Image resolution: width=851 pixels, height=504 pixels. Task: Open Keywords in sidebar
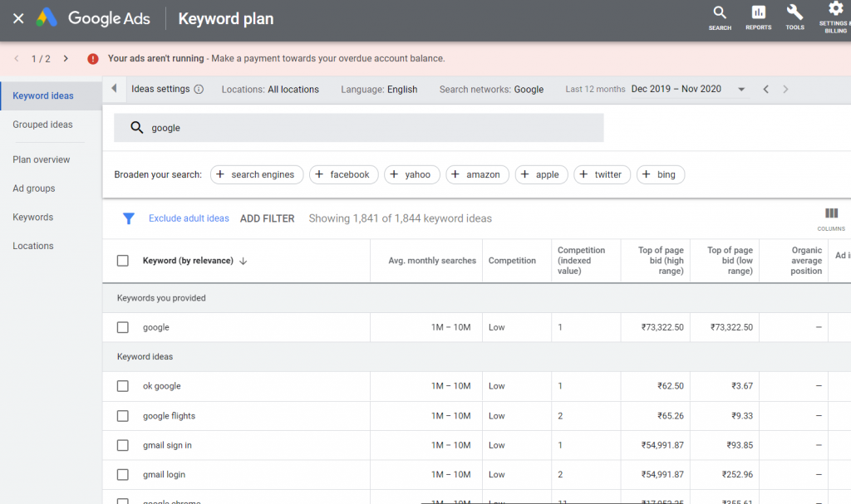coord(32,218)
